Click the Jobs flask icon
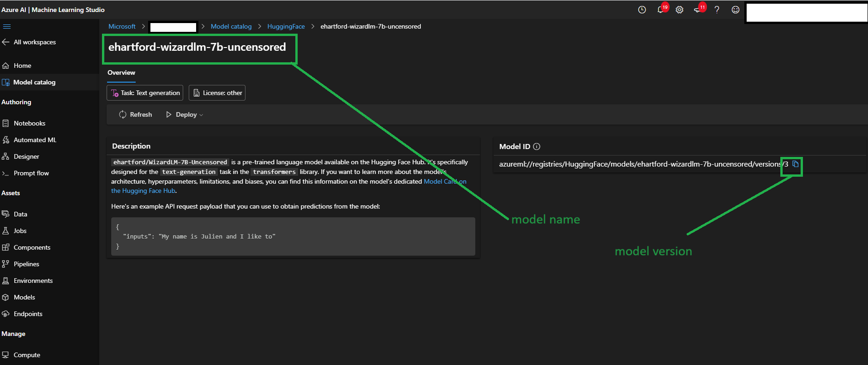 point(6,231)
